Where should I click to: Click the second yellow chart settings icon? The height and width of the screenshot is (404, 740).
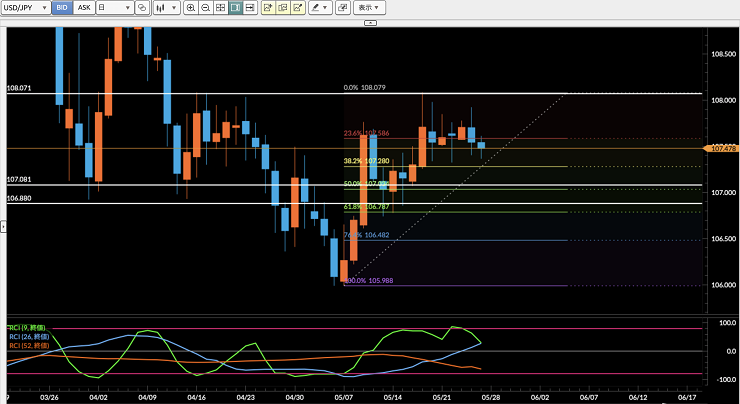pos(283,8)
